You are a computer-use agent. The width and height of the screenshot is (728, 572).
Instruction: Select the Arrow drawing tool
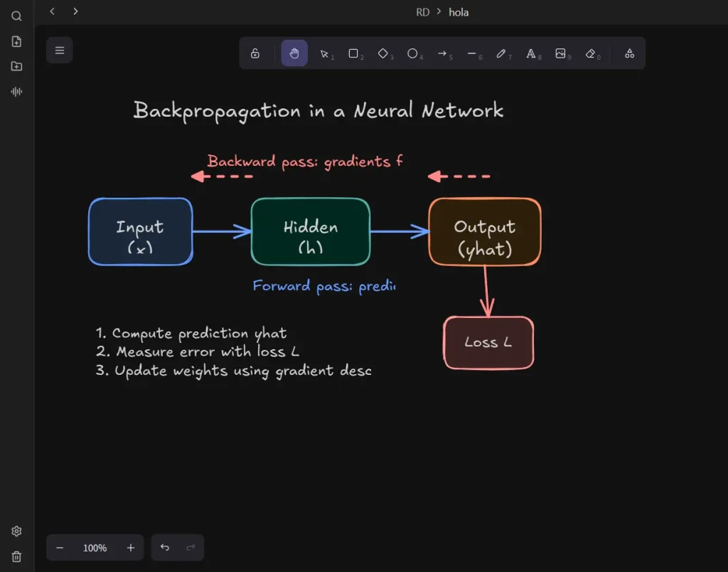(442, 53)
